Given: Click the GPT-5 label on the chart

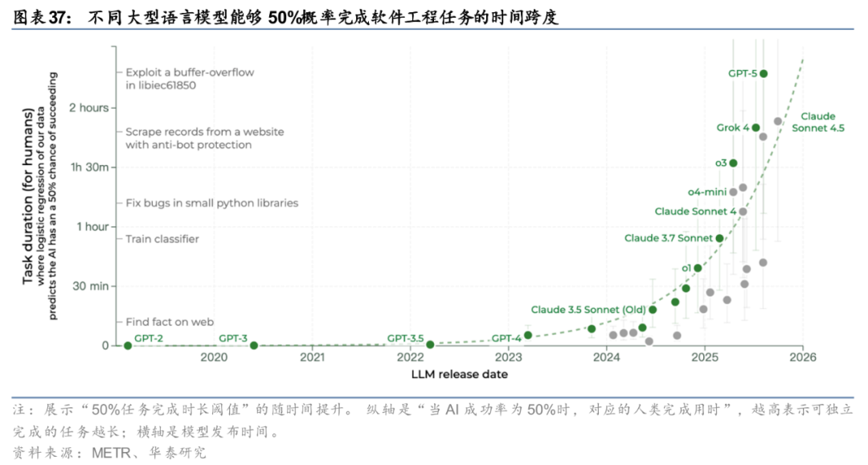Looking at the screenshot, I should click(743, 73).
